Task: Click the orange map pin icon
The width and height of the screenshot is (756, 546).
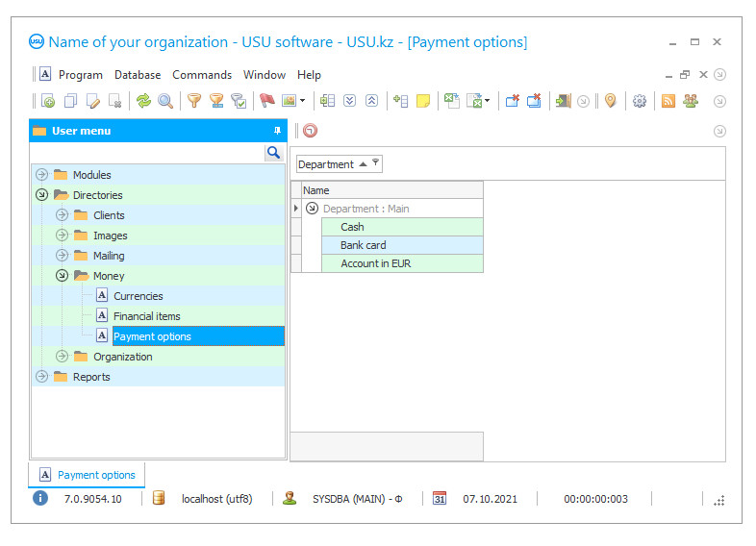Action: (x=611, y=101)
